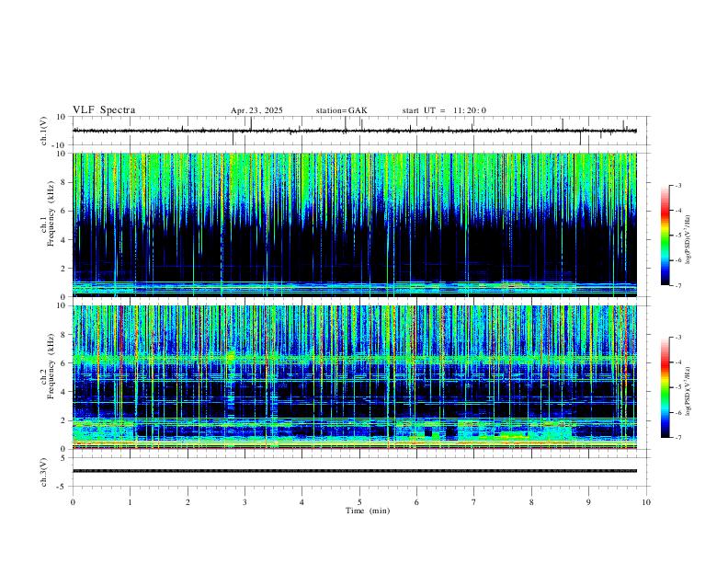Click the 8 kHz tick on ch.1 spectrogram
The image size is (728, 563).
point(64,182)
